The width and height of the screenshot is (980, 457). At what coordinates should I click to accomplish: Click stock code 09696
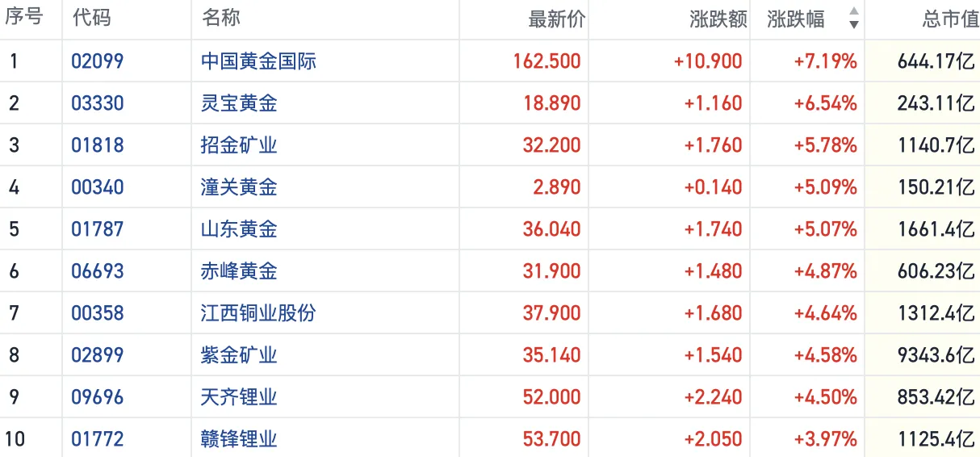[x=98, y=397]
